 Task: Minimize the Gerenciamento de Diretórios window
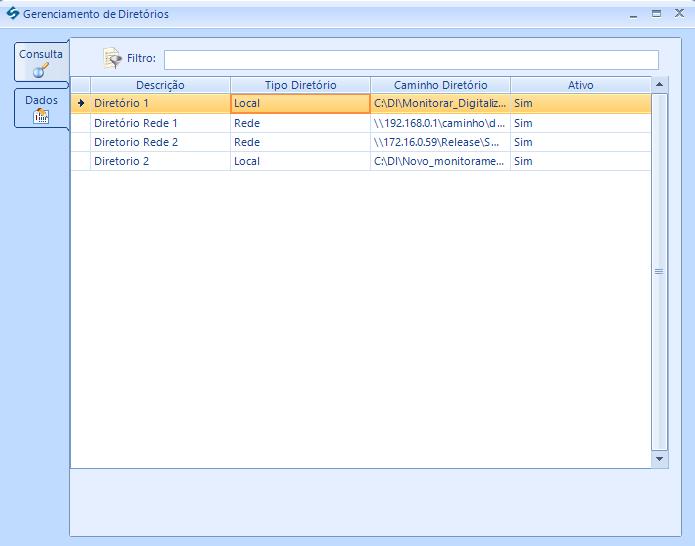tap(632, 14)
